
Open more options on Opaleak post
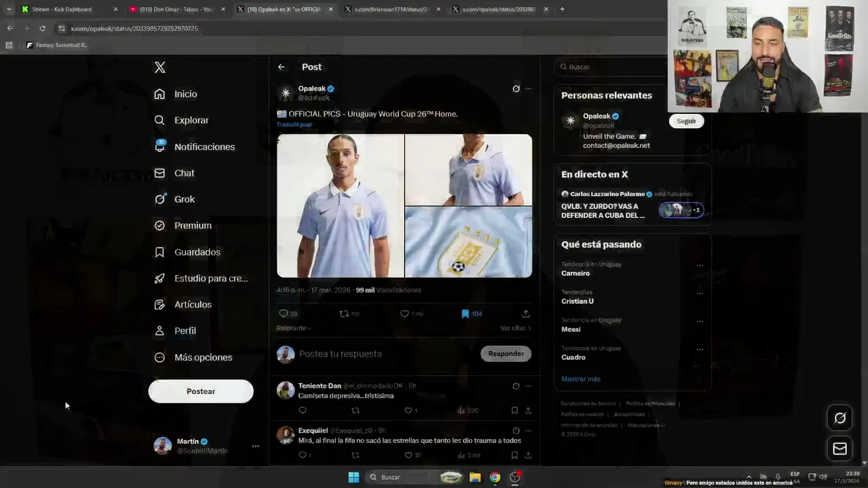528,89
